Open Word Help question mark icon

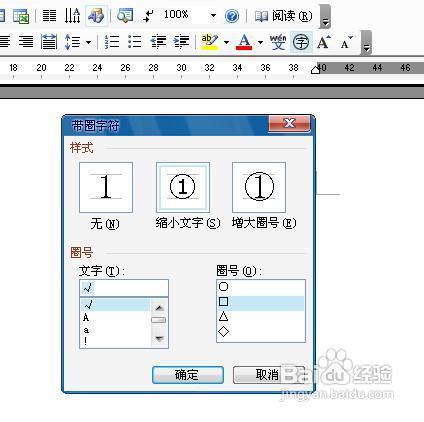click(x=232, y=16)
